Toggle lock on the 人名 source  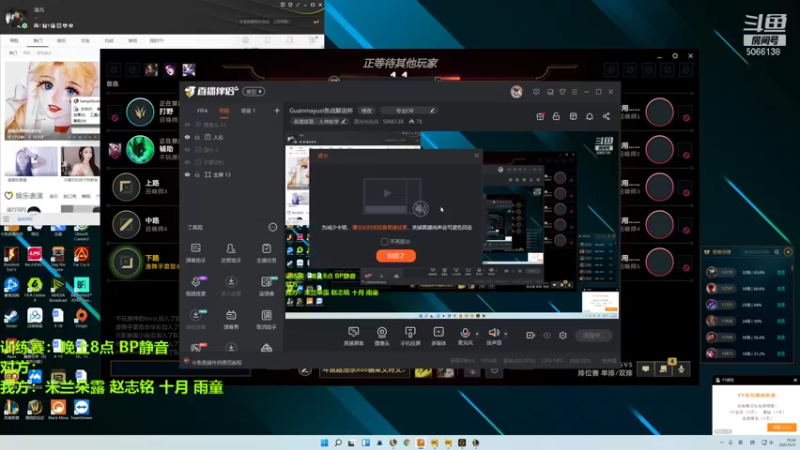click(x=197, y=137)
